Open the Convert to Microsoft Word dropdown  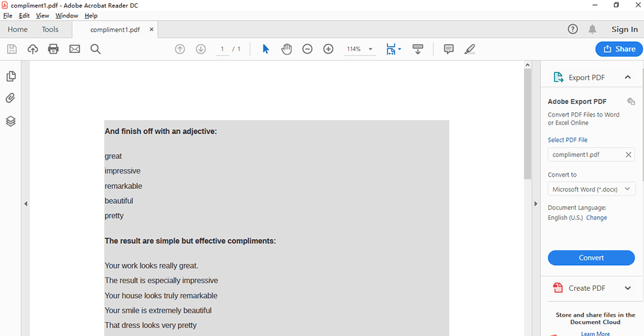tap(591, 190)
